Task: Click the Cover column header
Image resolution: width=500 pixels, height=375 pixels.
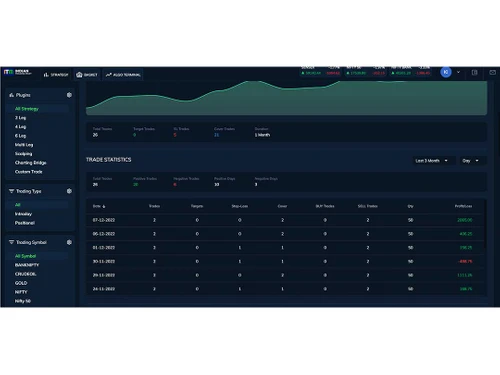Action: [282, 206]
